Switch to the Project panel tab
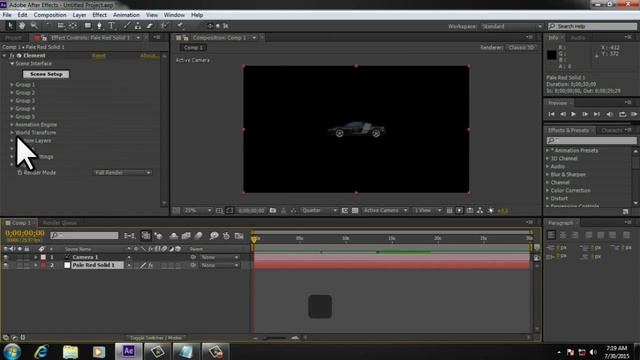 [x=13, y=38]
